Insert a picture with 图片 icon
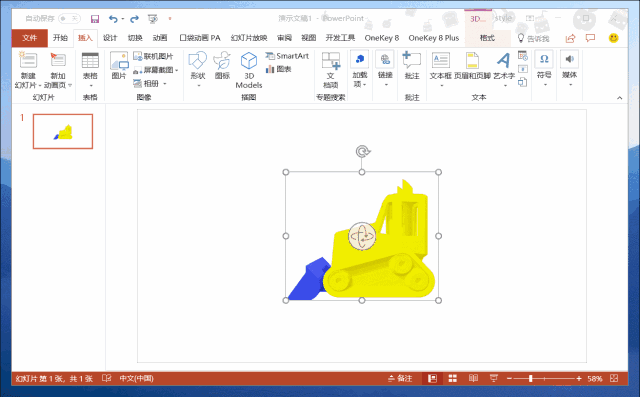Image resolution: width=640 pixels, height=397 pixels. [x=119, y=65]
